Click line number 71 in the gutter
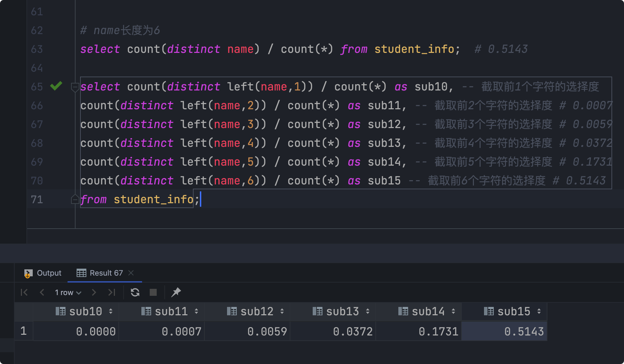Image resolution: width=624 pixels, height=364 pixels. pyautogui.click(x=37, y=199)
